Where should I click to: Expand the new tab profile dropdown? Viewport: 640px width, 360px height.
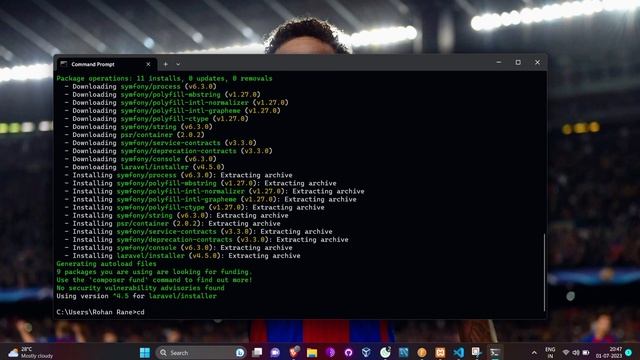(178, 64)
